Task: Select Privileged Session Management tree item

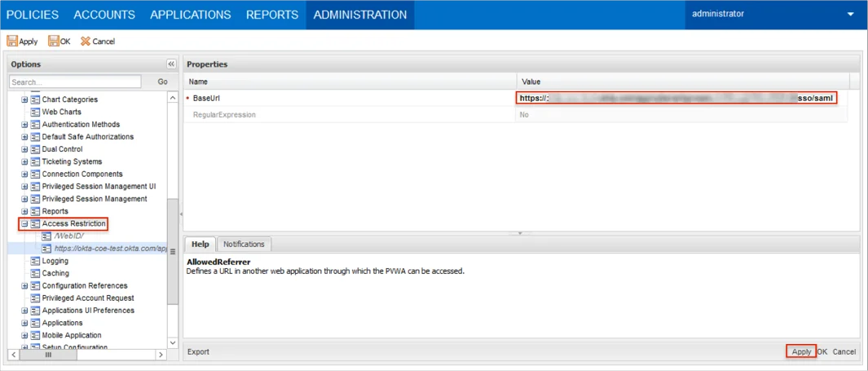Action: tap(94, 199)
